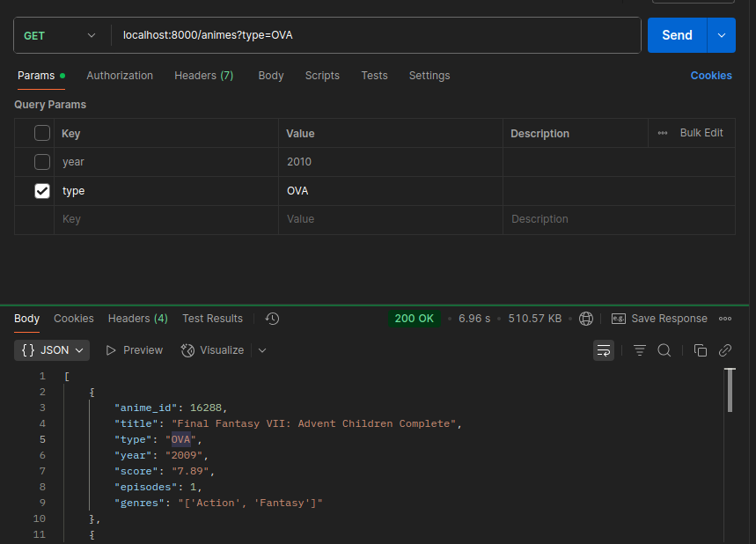Viewport: 756px width, 544px height.
Task: Click the title line Final Fantasy VII
Action: 288,423
